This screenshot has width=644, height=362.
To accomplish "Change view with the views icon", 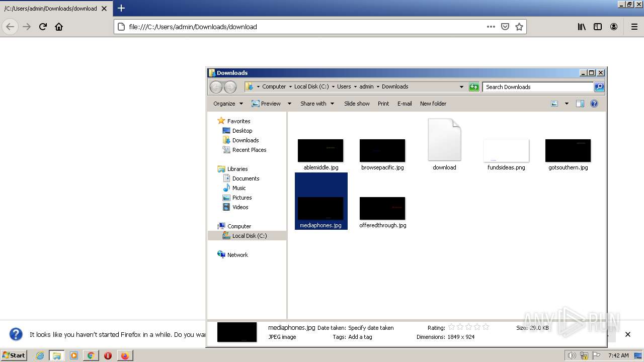I will 554,104.
